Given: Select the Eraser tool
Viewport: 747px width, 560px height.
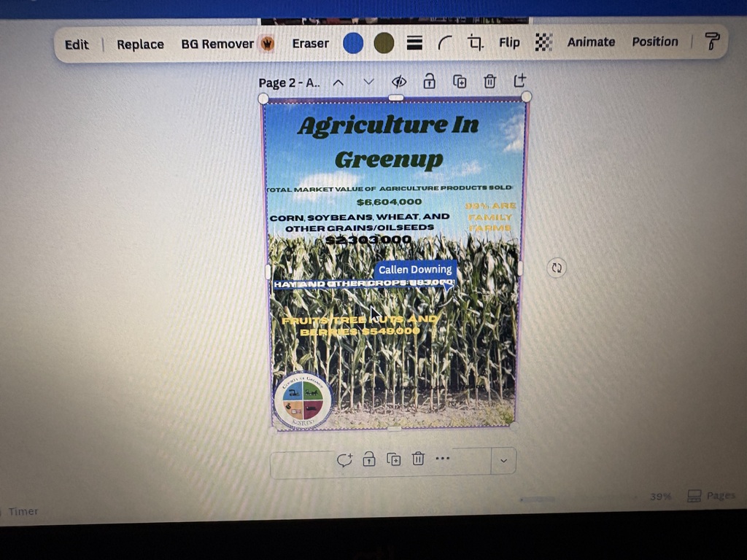Looking at the screenshot, I should (x=311, y=43).
